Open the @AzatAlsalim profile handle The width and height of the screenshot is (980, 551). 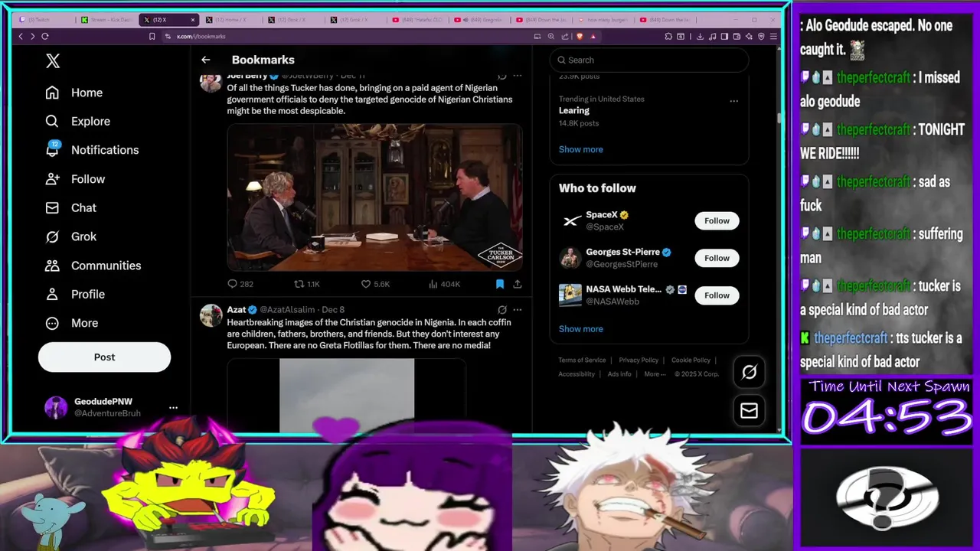pyautogui.click(x=287, y=310)
